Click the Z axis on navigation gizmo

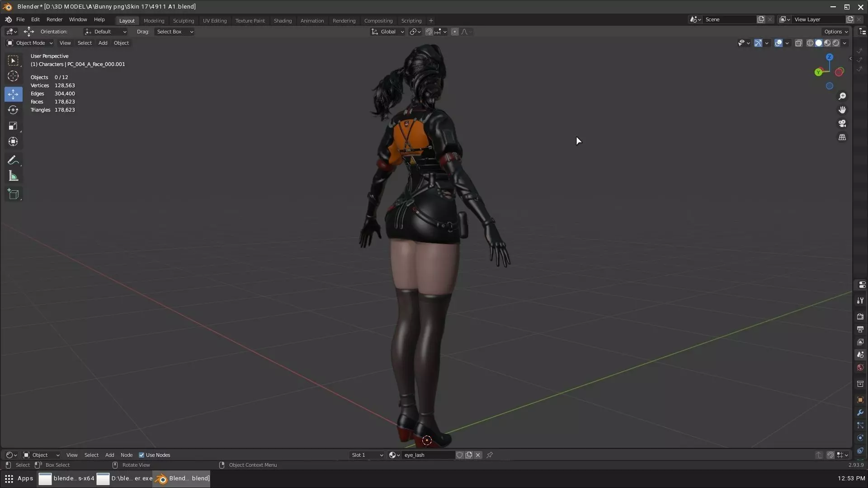point(830,57)
